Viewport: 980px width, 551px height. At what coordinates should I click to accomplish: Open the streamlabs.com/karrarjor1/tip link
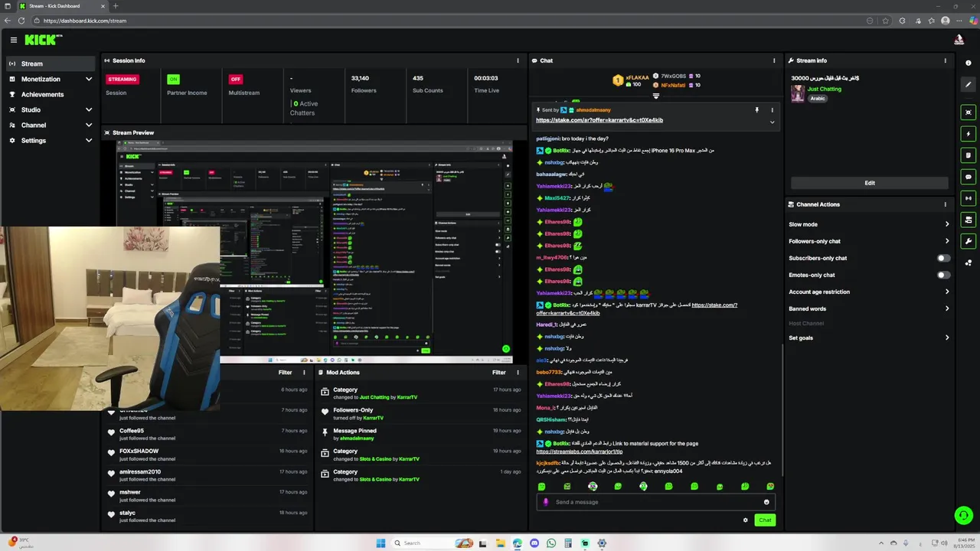[580, 452]
